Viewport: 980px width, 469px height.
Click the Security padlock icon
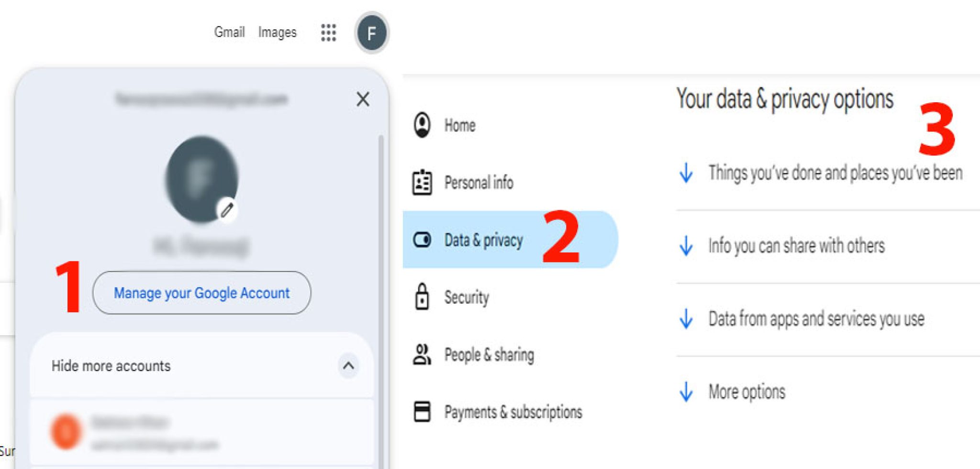click(x=423, y=297)
